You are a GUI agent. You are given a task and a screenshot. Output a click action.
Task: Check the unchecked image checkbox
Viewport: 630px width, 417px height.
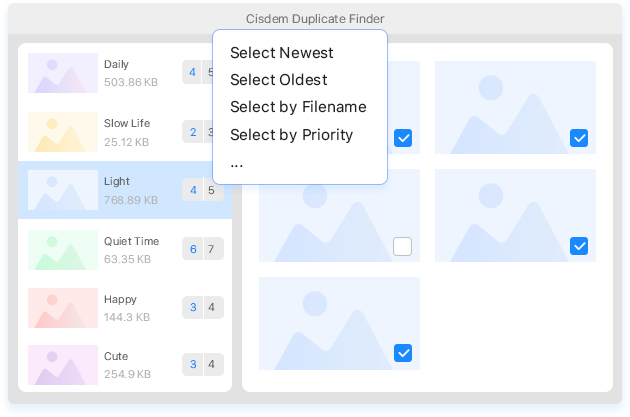(403, 246)
